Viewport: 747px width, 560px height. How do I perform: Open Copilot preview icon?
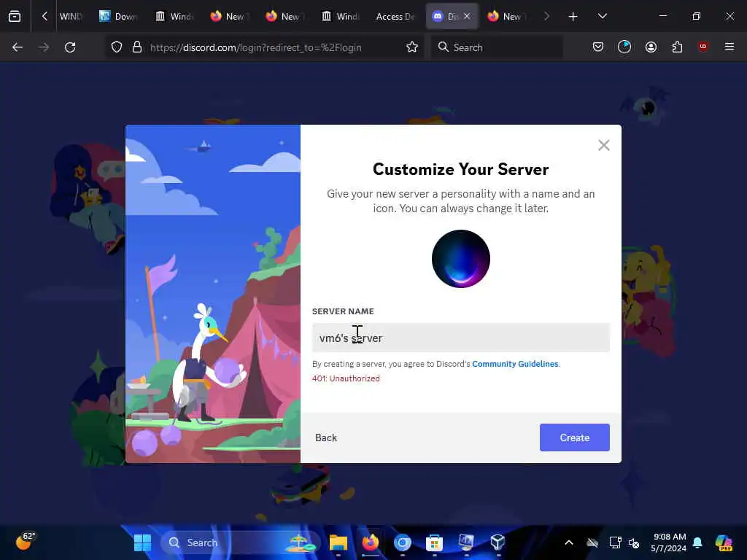(x=724, y=542)
